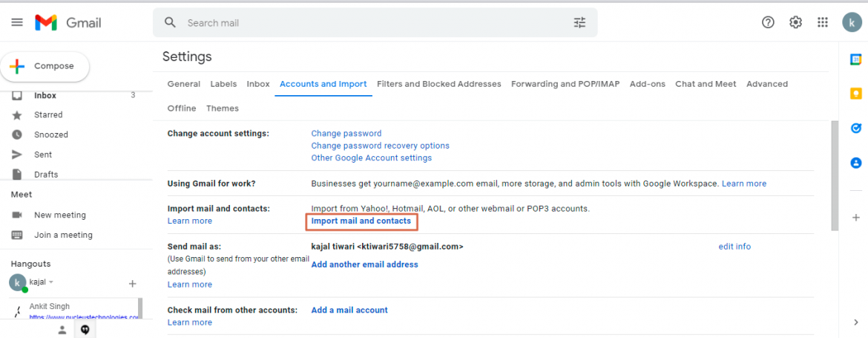Open Google Calendar in side panel
The height and width of the screenshot is (338, 868).
[855, 59]
